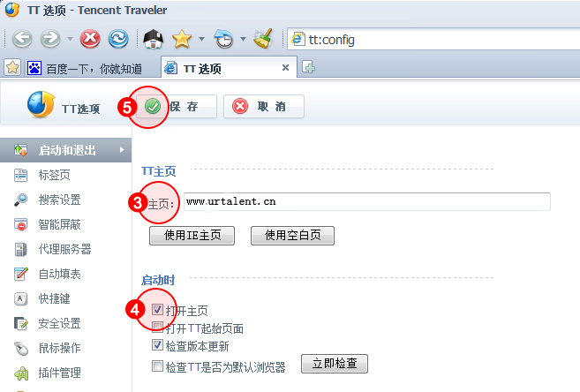Add a new tab with plus icon
This screenshot has height=392, width=580.
pyautogui.click(x=308, y=67)
